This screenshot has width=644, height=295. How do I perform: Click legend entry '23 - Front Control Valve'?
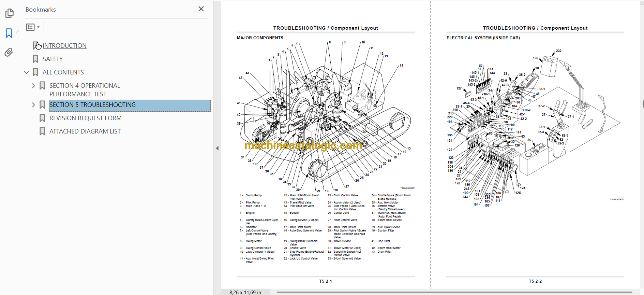coord(343,195)
